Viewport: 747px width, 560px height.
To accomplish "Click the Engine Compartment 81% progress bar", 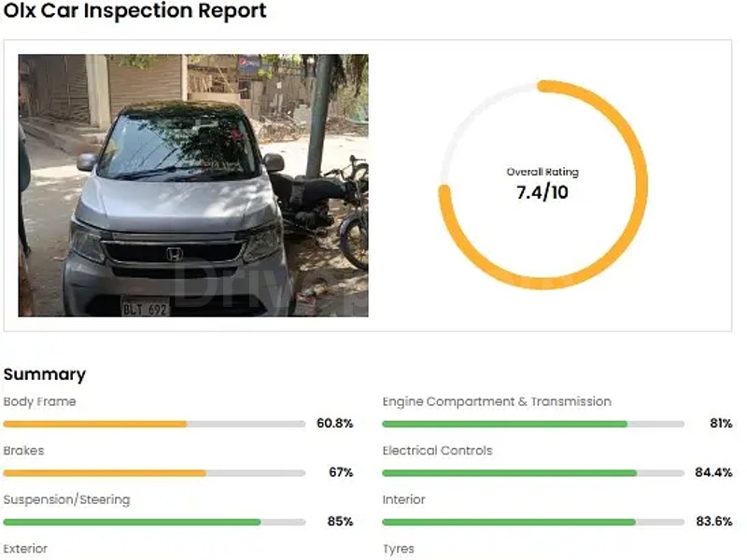I will click(533, 424).
